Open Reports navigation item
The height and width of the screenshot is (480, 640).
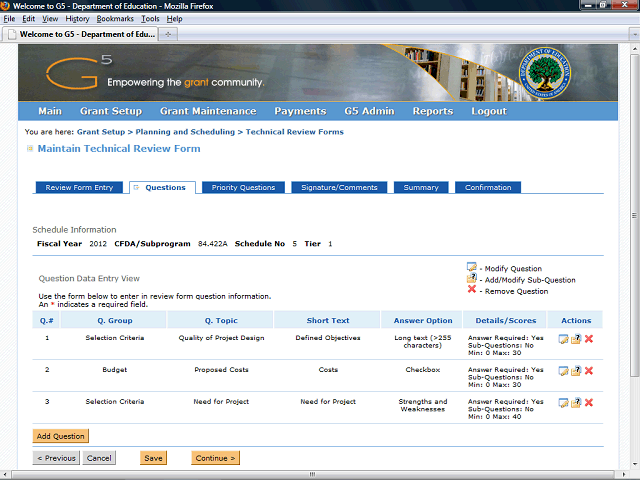(433, 111)
